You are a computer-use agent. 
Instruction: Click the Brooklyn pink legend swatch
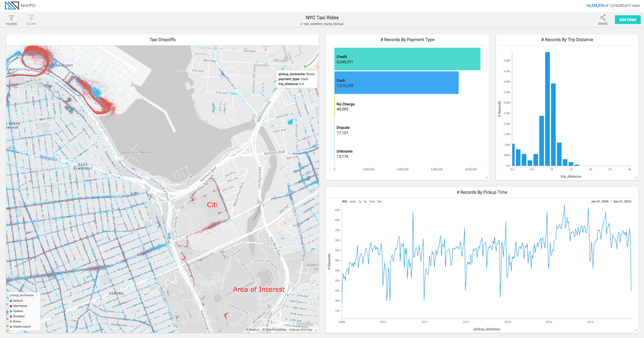pos(11,316)
